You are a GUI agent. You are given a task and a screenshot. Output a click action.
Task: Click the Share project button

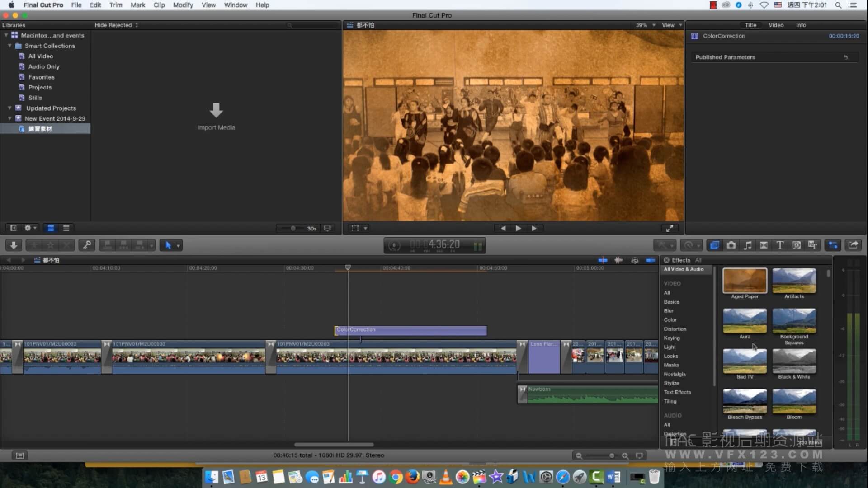[x=853, y=245]
